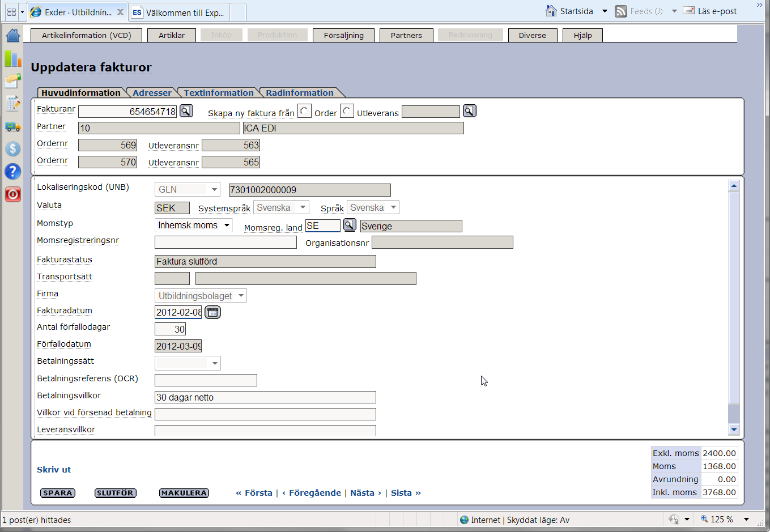This screenshot has height=532, width=770.
Task: Go to Sista record link
Action: point(406,493)
